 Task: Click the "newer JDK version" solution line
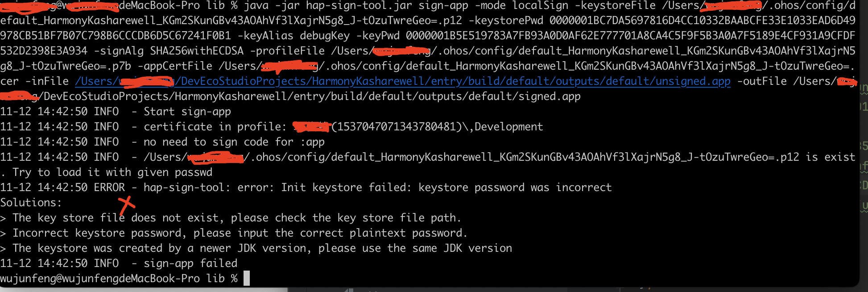[262, 248]
